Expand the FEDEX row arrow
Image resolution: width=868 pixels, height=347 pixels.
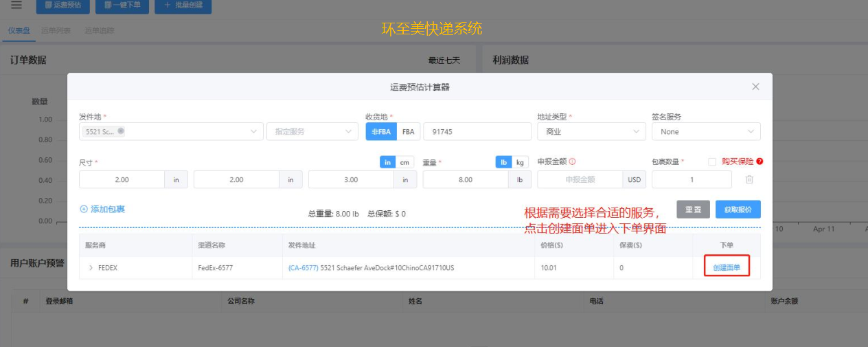click(x=91, y=268)
